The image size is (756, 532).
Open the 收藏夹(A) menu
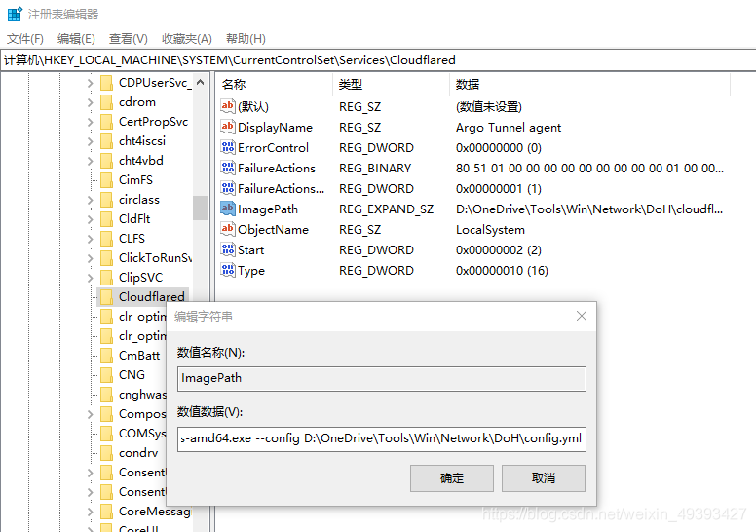click(187, 39)
